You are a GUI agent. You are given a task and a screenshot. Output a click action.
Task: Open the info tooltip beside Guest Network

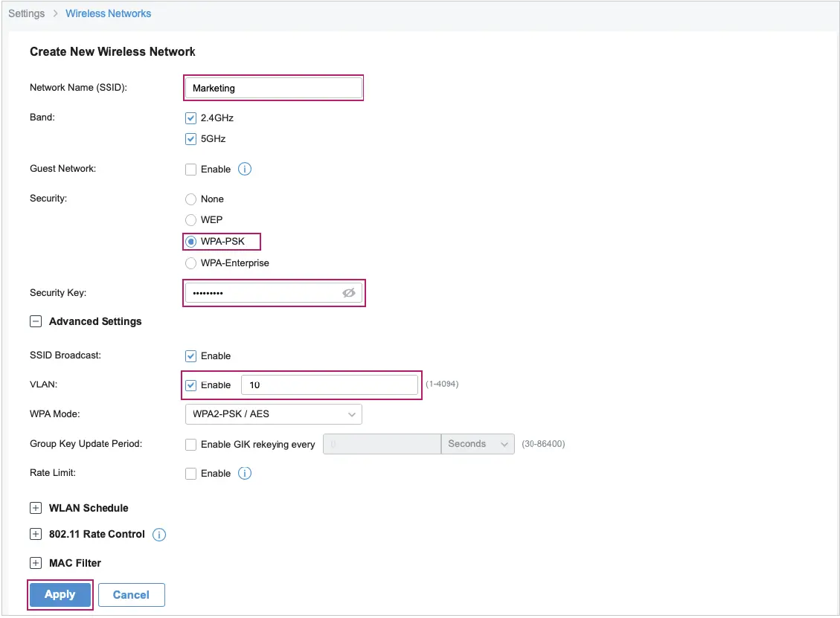click(244, 169)
